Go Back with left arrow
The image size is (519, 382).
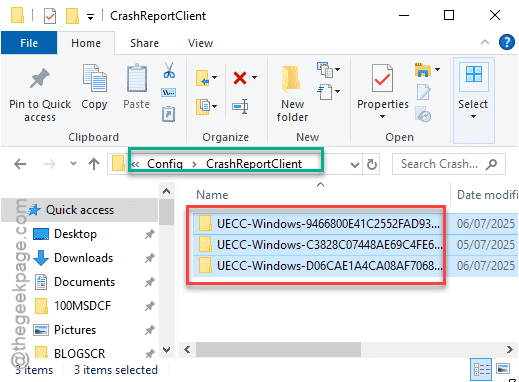[x=20, y=164]
